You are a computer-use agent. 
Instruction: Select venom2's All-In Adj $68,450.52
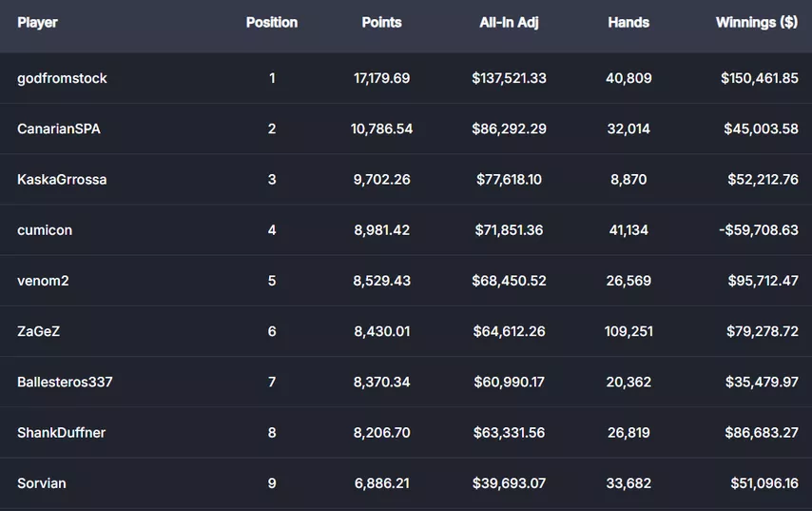pyautogui.click(x=509, y=281)
